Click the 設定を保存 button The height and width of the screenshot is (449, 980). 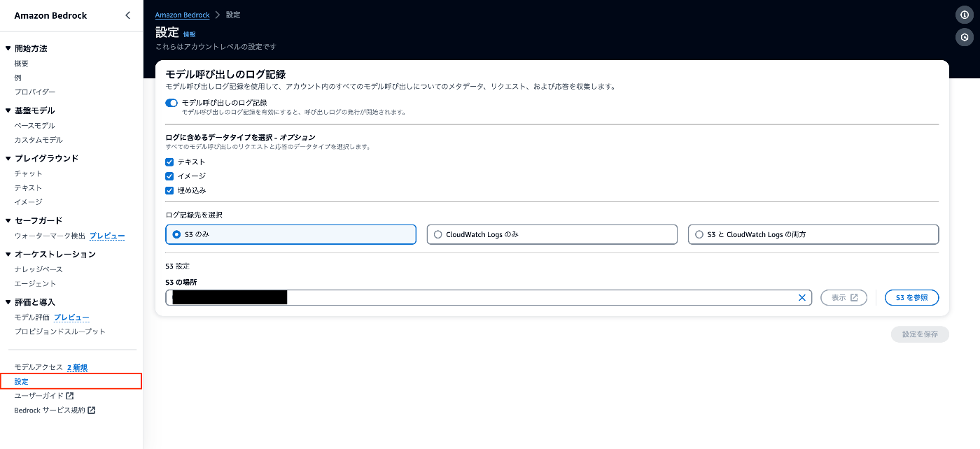(x=920, y=334)
